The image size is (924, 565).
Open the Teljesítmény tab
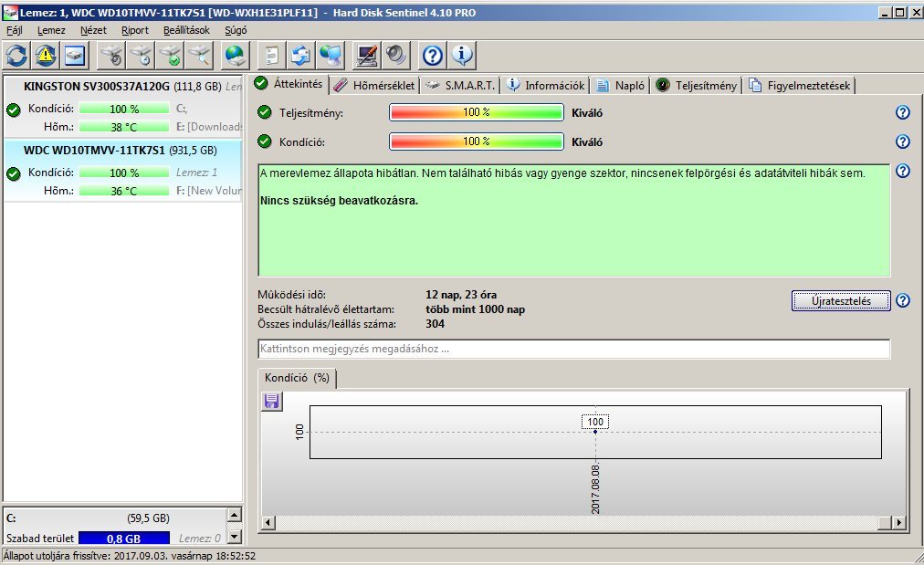697,86
